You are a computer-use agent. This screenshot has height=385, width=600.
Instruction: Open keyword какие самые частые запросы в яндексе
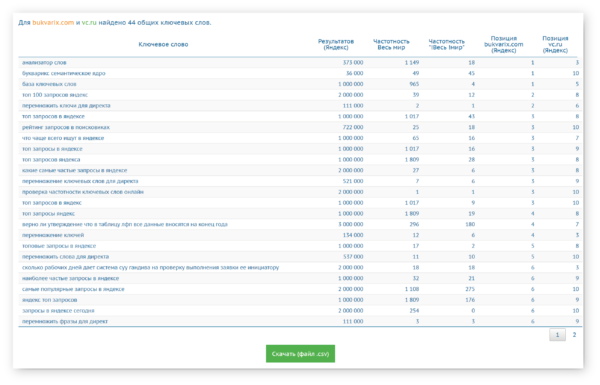tap(75, 170)
